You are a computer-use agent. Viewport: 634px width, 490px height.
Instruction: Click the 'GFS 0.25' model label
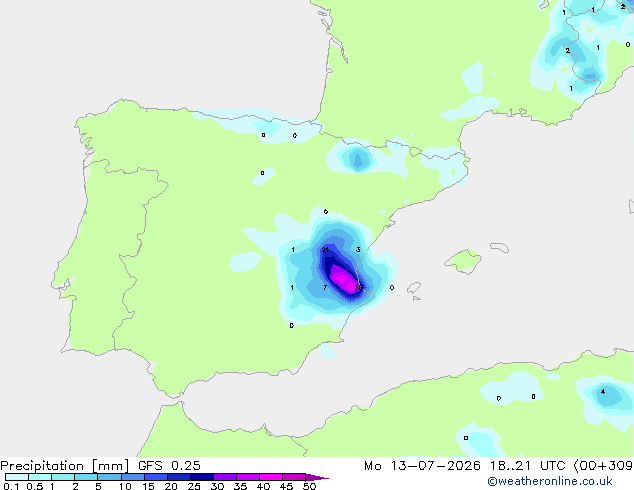(x=169, y=466)
